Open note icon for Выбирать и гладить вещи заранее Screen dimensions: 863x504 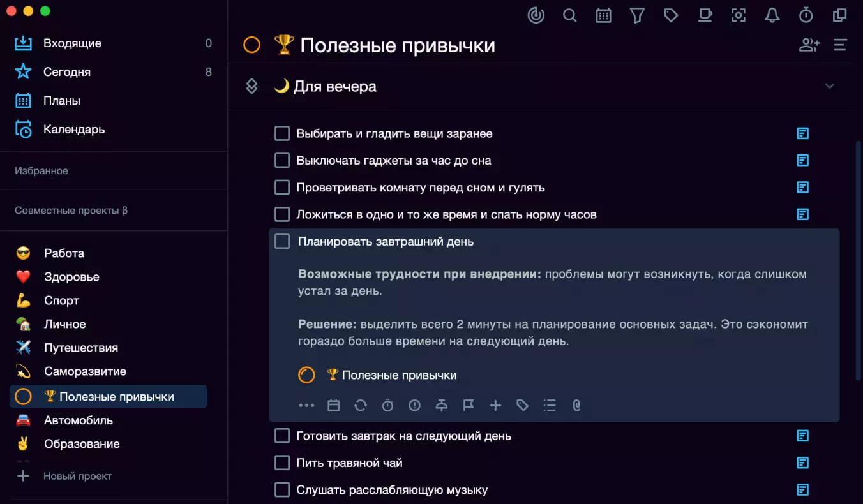802,133
